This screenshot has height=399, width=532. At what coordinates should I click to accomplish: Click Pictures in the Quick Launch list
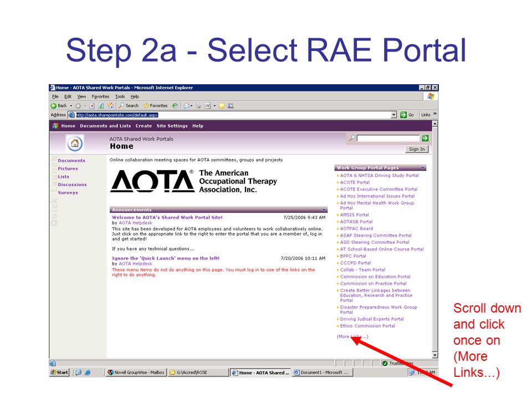click(x=68, y=168)
